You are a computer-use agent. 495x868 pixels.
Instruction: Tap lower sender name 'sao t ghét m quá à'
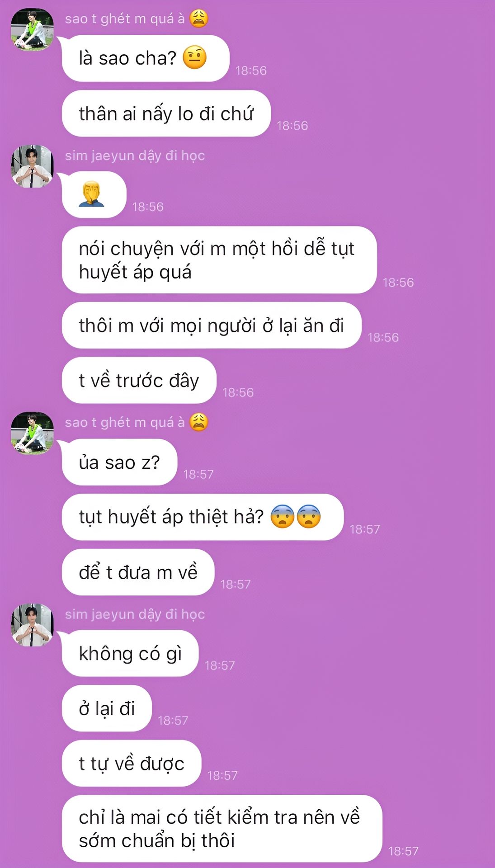coord(136,422)
